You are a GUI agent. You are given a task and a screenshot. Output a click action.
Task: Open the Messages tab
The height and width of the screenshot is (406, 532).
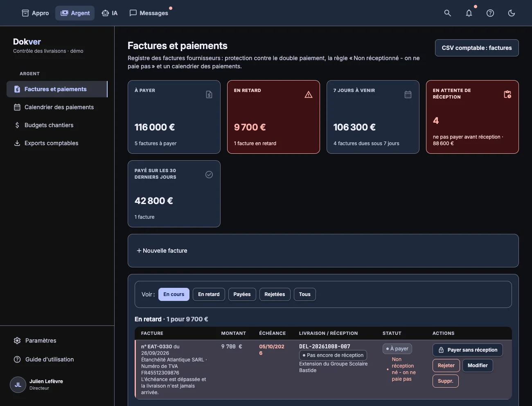[x=149, y=13]
